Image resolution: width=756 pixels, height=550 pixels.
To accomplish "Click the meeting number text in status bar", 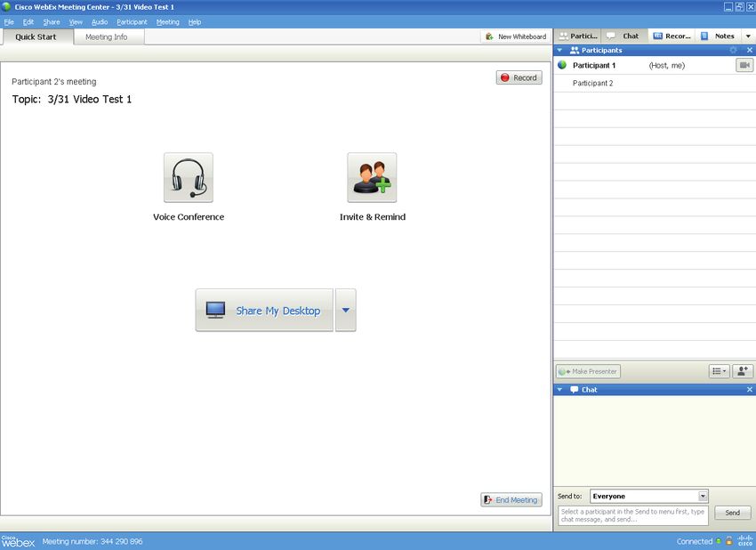I will tap(92, 541).
